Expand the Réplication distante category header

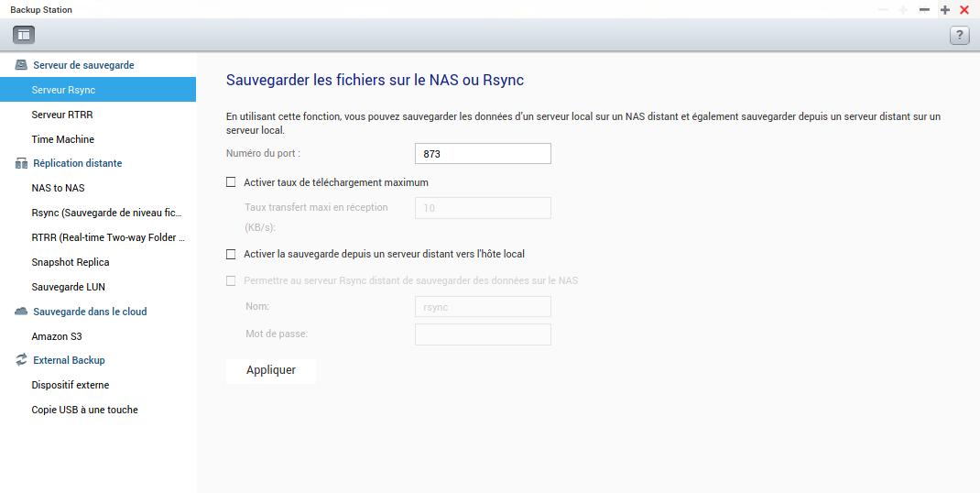click(x=77, y=163)
